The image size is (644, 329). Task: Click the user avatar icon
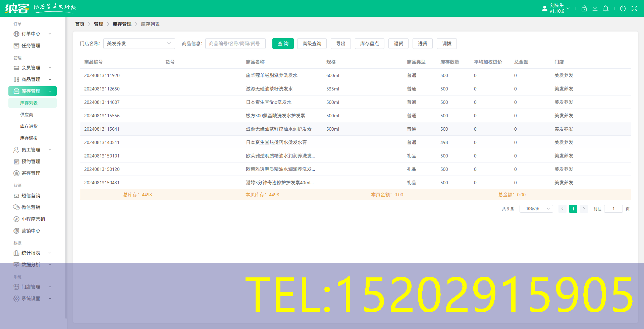[x=545, y=8]
